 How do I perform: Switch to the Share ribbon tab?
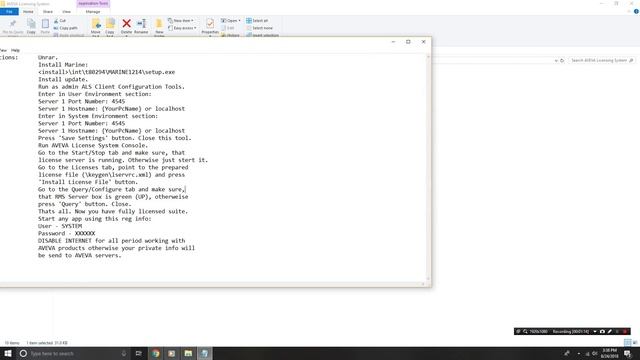(48, 11)
